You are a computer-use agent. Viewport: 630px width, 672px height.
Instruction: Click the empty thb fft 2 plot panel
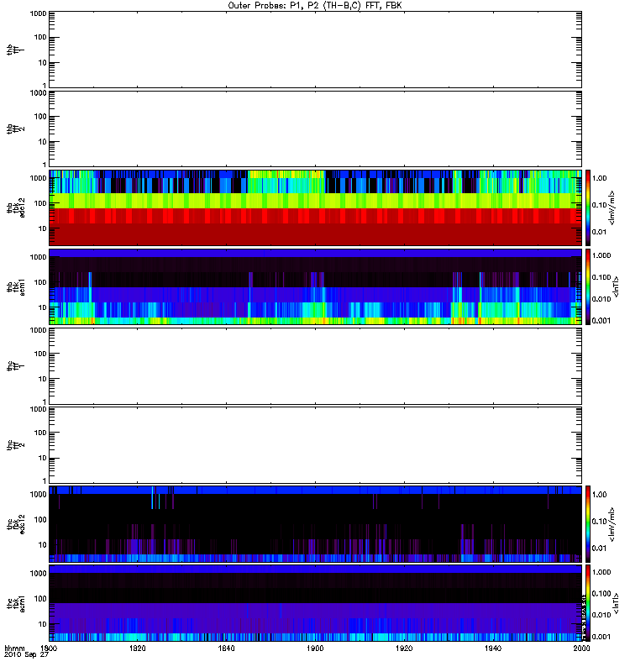point(315,129)
